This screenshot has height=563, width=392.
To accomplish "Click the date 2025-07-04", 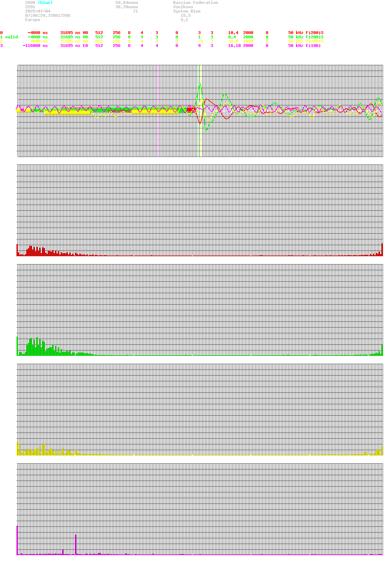I will [x=38, y=11].
